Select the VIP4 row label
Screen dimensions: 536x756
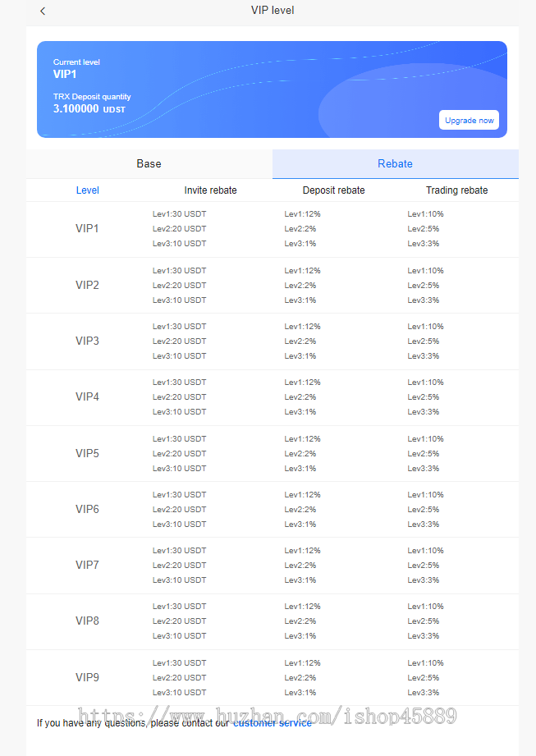(x=87, y=396)
